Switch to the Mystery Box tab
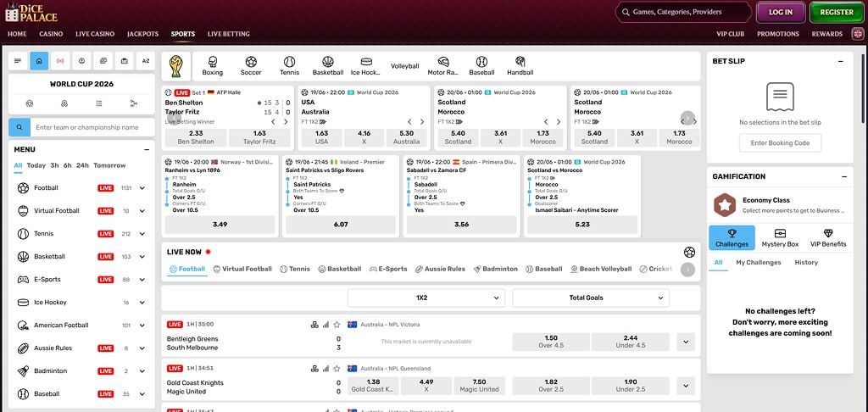 [x=780, y=237]
